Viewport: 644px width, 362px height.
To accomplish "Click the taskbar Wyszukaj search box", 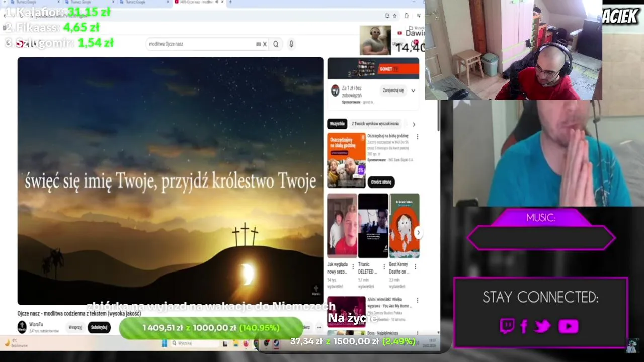I will coord(194,343).
